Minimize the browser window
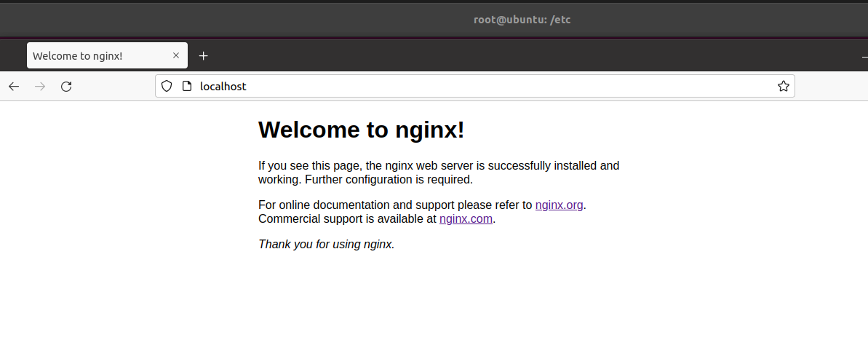The image size is (868, 340). (864, 56)
